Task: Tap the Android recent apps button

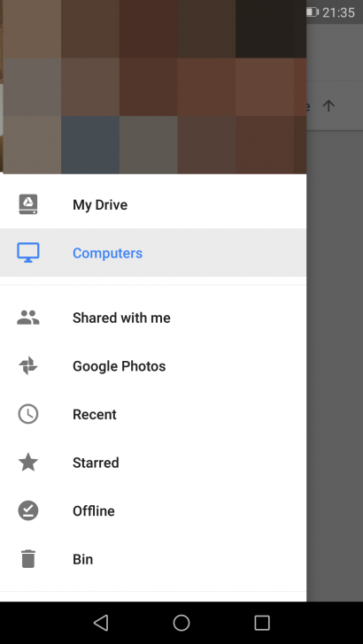Action: (x=262, y=623)
